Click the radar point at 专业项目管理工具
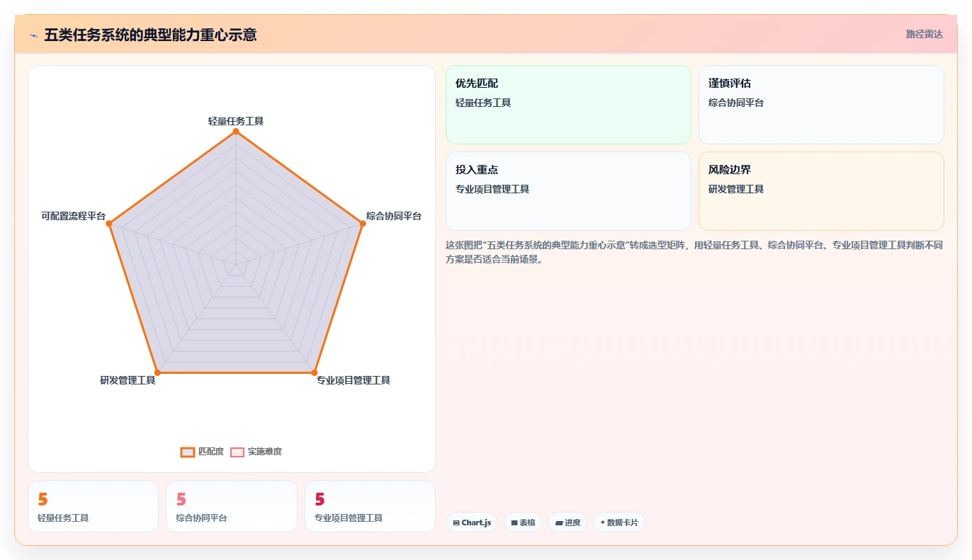 click(315, 372)
